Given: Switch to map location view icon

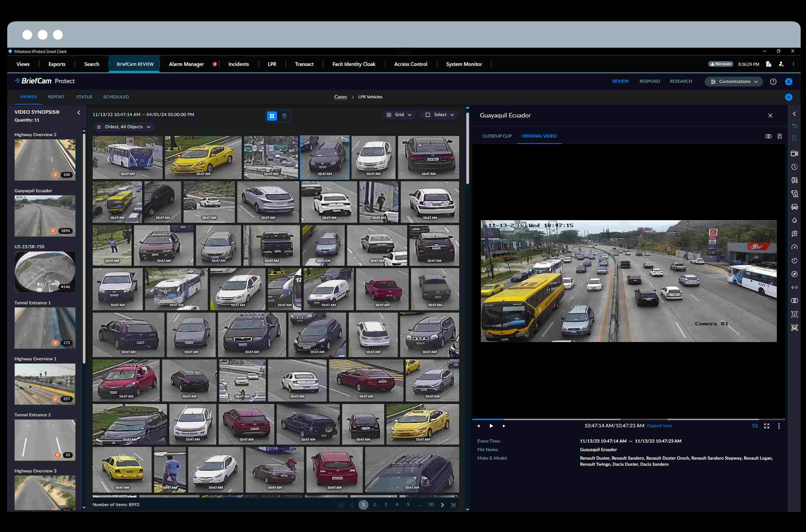Looking at the screenshot, I should [x=284, y=116].
